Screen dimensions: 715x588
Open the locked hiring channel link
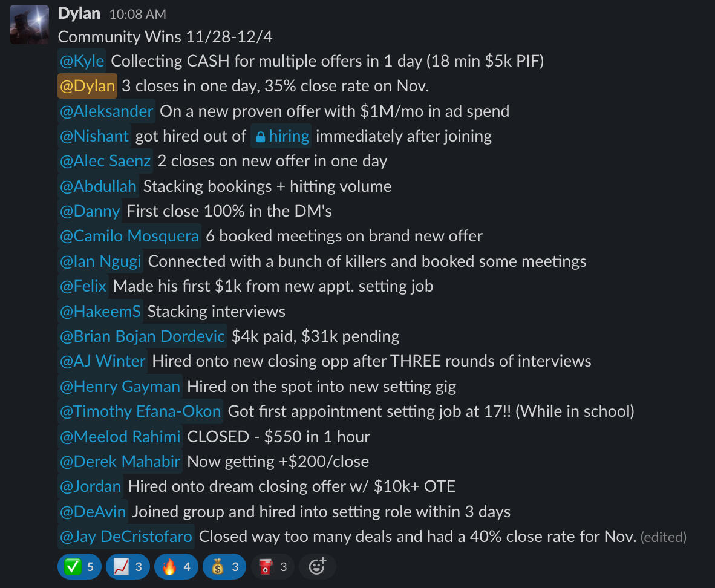(x=289, y=136)
